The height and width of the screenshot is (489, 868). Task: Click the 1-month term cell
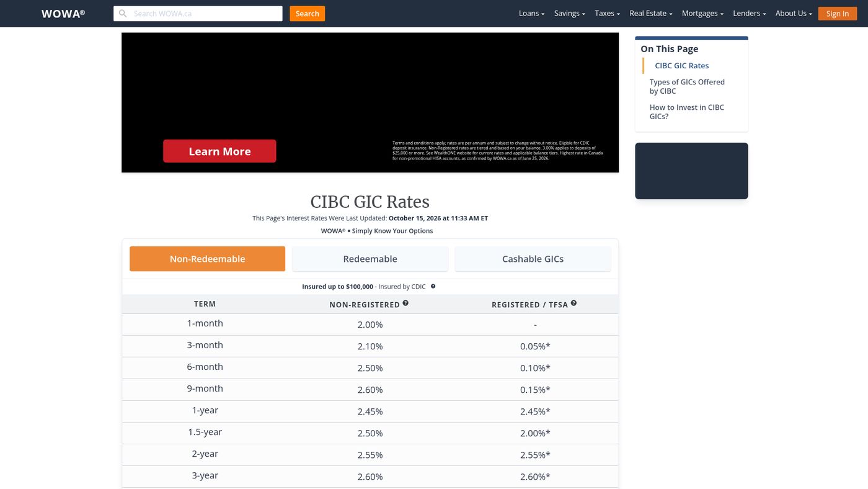(x=205, y=323)
